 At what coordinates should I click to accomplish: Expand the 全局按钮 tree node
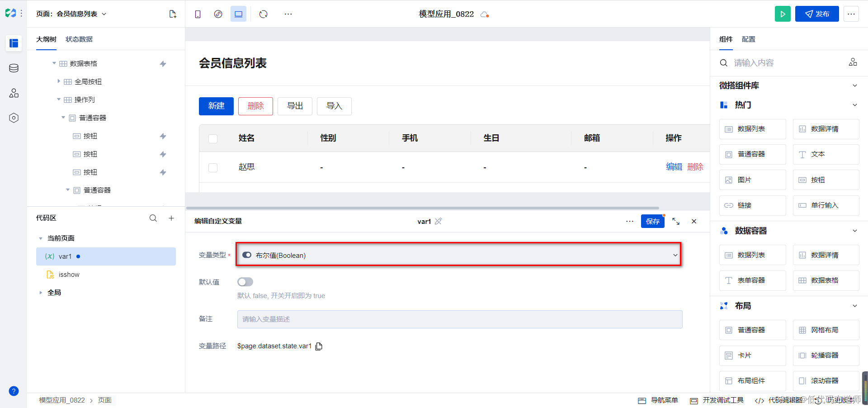[59, 81]
